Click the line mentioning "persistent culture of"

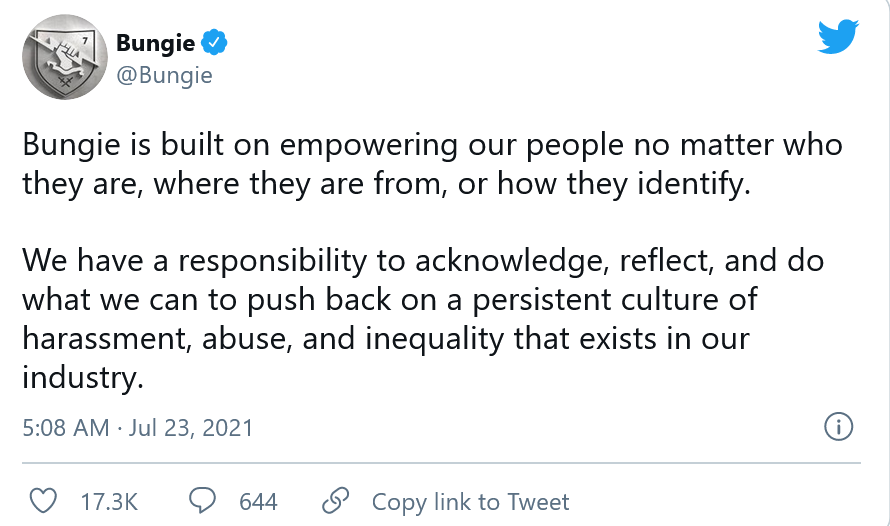click(389, 299)
